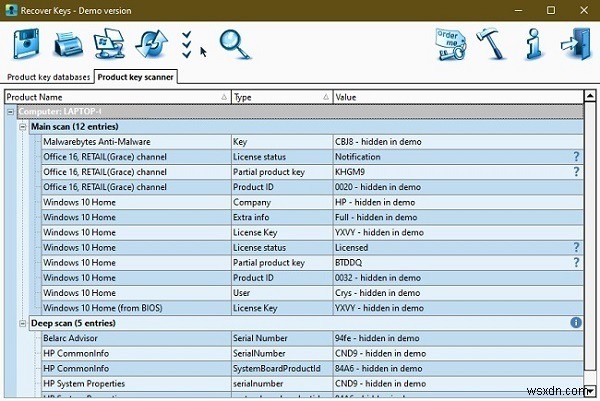
Task: Select HP System Properties serialnumber row
Action: click(x=312, y=383)
